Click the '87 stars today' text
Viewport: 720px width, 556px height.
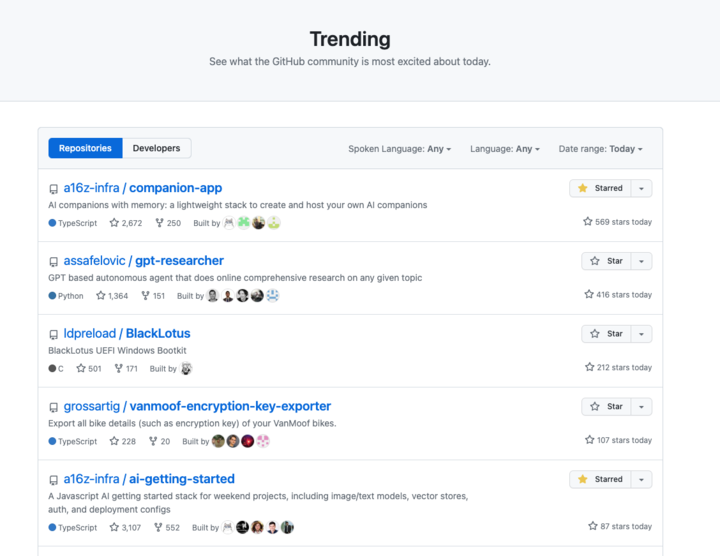(620, 526)
